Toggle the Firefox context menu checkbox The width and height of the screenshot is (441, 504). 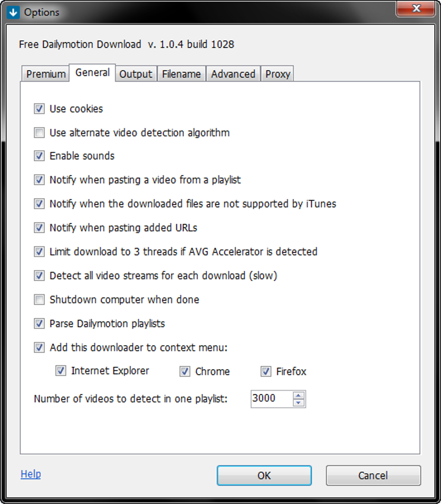(x=266, y=371)
